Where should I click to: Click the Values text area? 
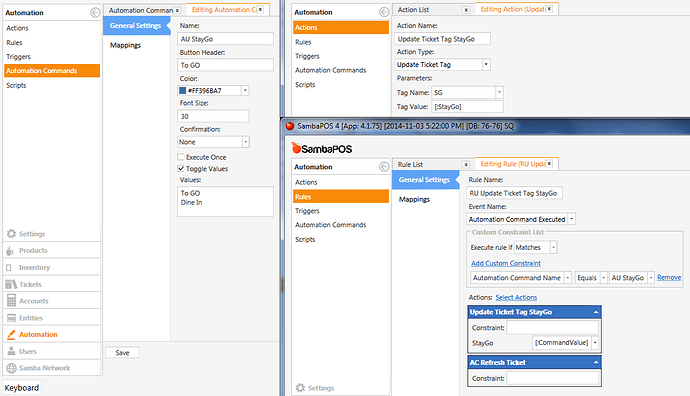click(x=225, y=202)
